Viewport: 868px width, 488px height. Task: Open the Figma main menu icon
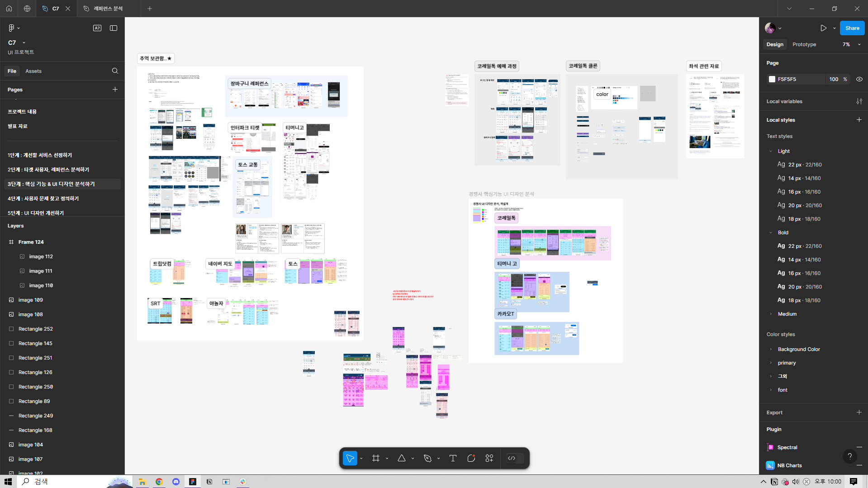tap(12, 28)
